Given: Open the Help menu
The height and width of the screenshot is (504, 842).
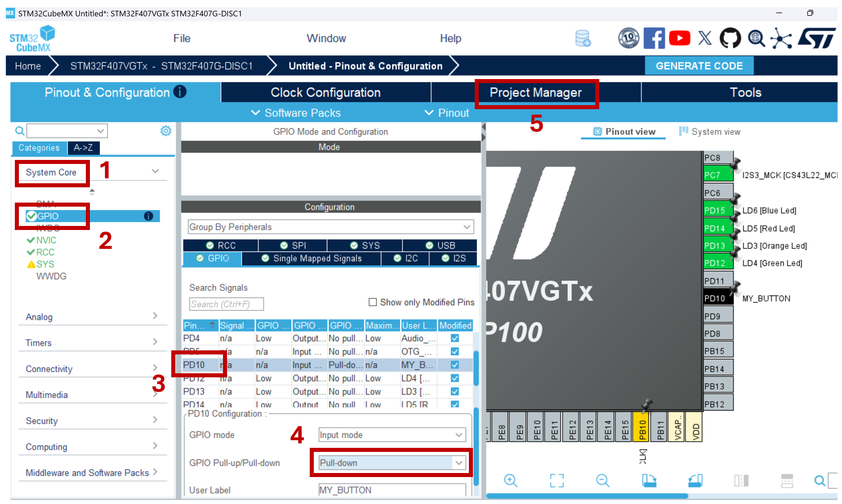Looking at the screenshot, I should (x=450, y=39).
